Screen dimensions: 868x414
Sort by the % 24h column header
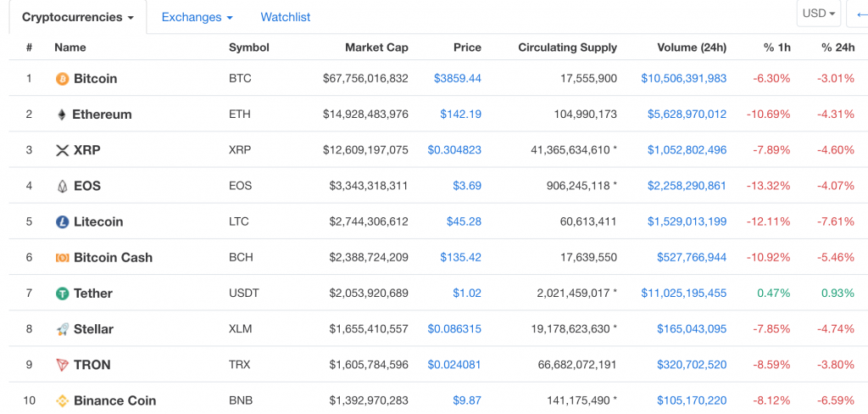point(837,48)
